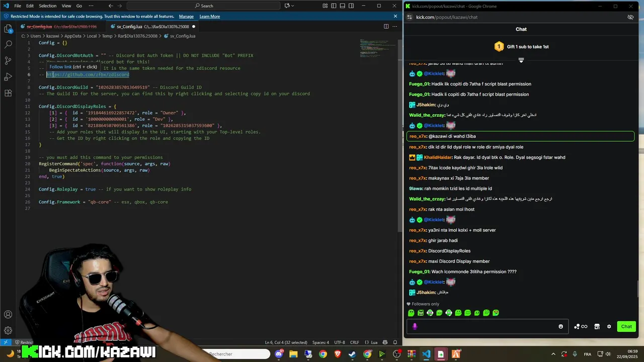The width and height of the screenshot is (644, 362).
Task: Split the editor to the right
Action: pos(386,26)
